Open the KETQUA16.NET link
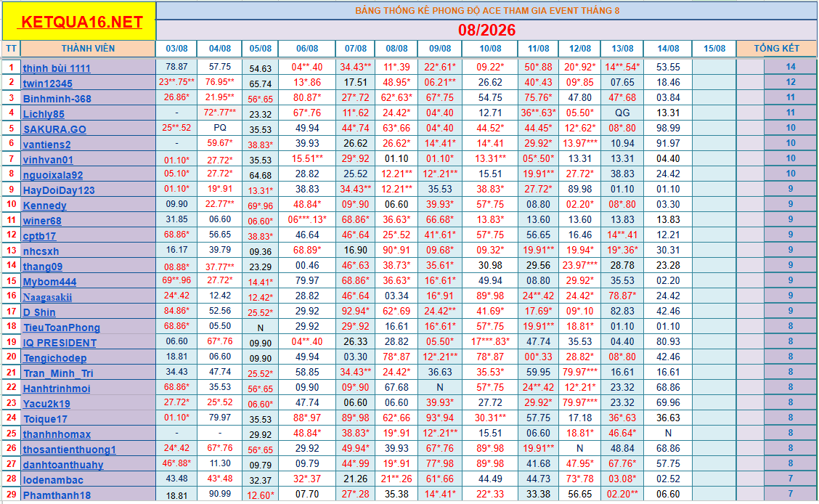The height and width of the screenshot is (504, 819). tap(81, 23)
